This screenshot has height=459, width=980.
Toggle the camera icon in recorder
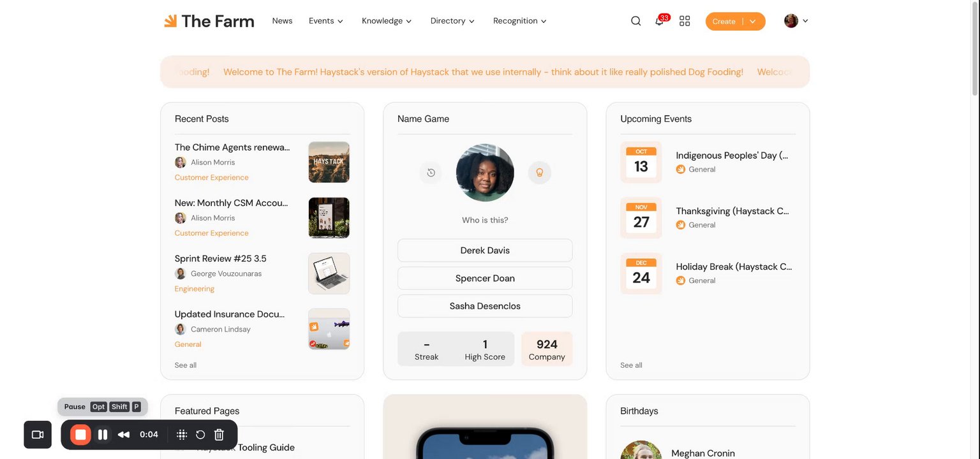38,435
